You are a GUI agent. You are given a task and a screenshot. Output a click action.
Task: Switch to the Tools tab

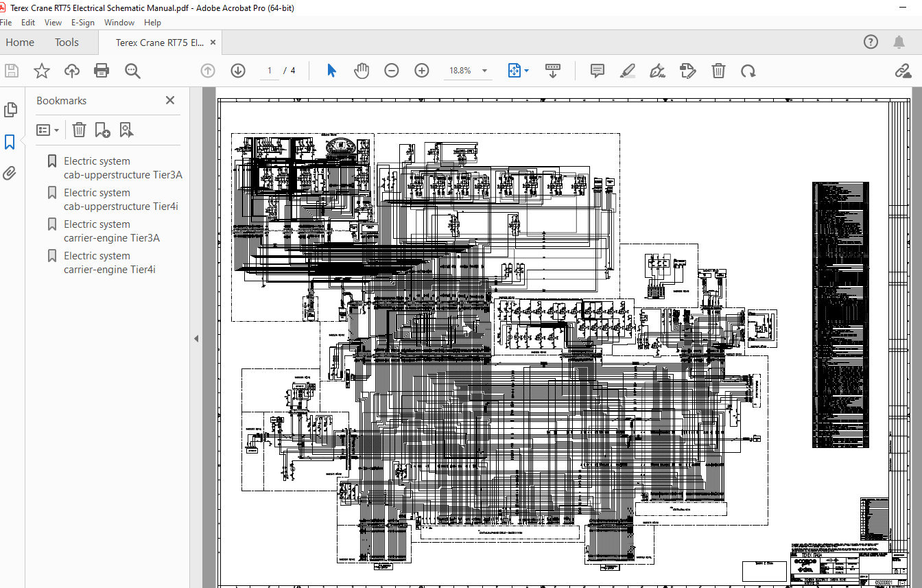[67, 42]
